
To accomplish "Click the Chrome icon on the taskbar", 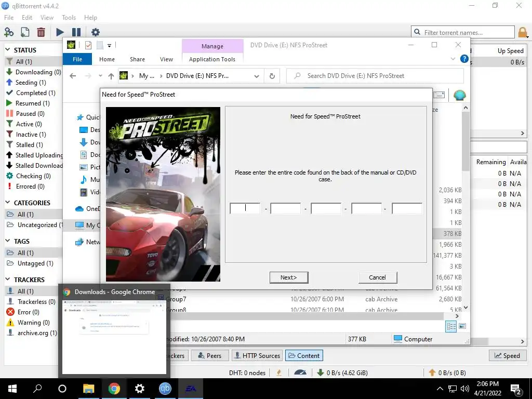I will click(x=114, y=389).
